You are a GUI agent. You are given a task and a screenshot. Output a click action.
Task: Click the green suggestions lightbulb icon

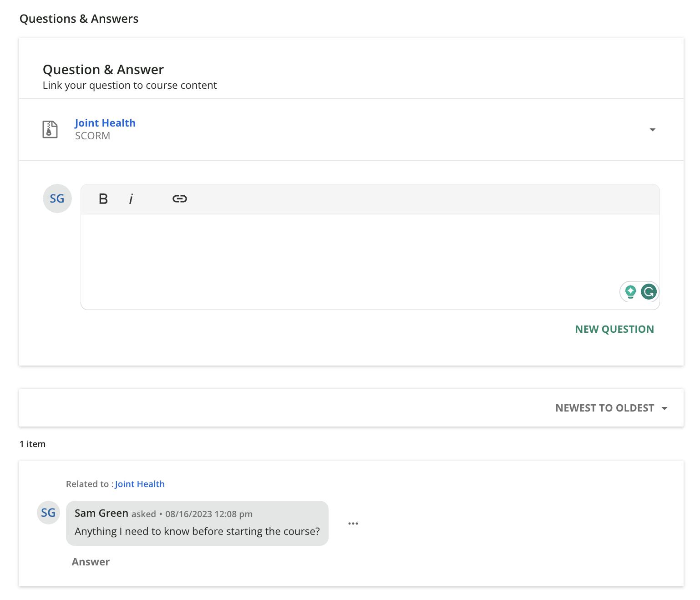click(630, 292)
